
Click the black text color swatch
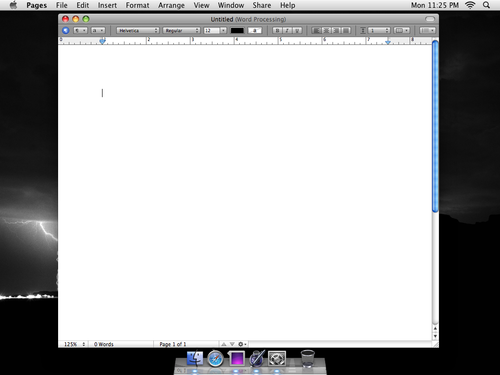pos(237,30)
